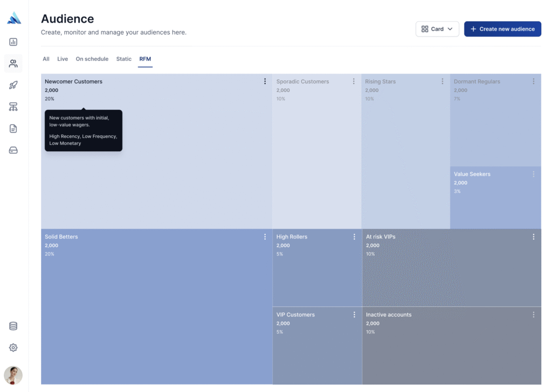Click 'Create, monitor and manage your audiences here.' text
Viewport: 552px width, 392px height.
[114, 32]
